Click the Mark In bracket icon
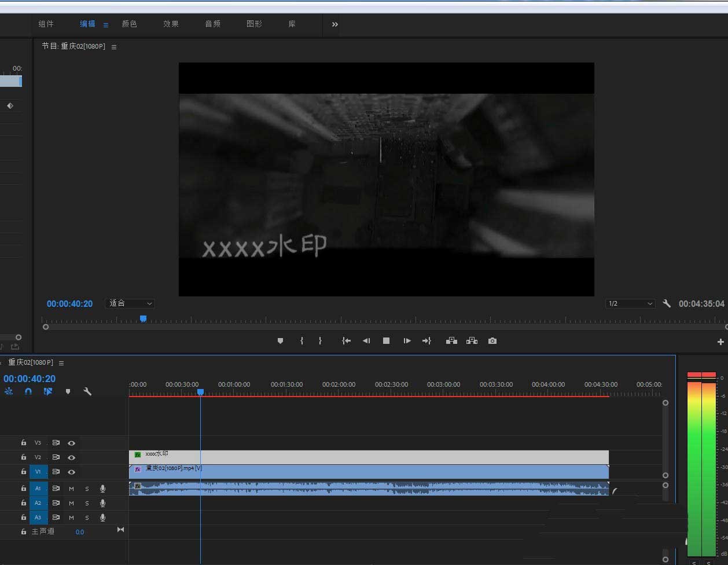 point(302,341)
